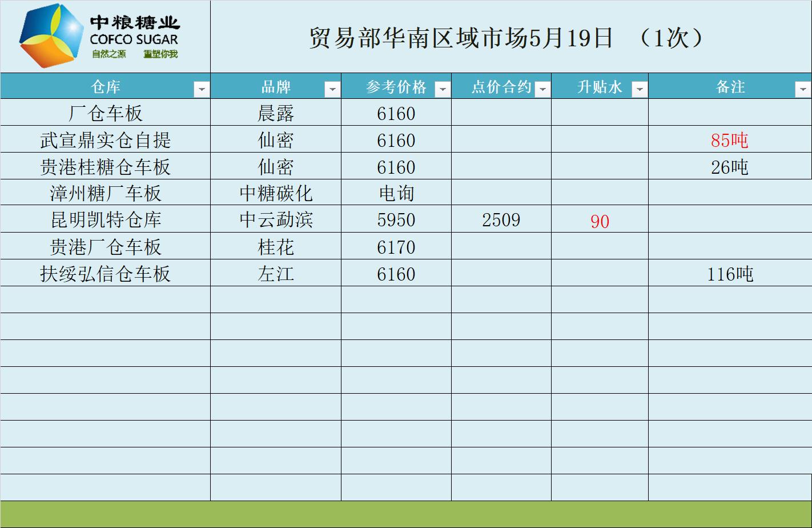Screen dimensions: 812x528
Task: Select the red 85吨 remark cell
Action: tap(729, 140)
